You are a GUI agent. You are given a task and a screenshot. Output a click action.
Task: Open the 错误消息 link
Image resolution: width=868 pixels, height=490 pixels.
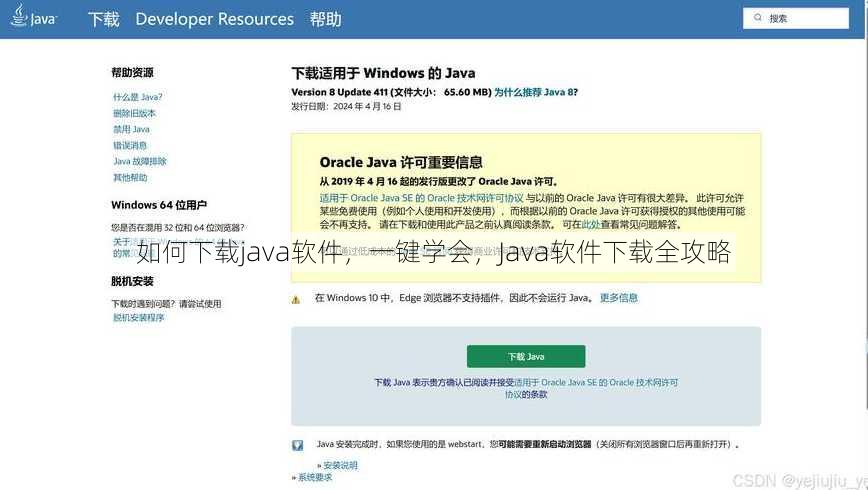pos(130,145)
